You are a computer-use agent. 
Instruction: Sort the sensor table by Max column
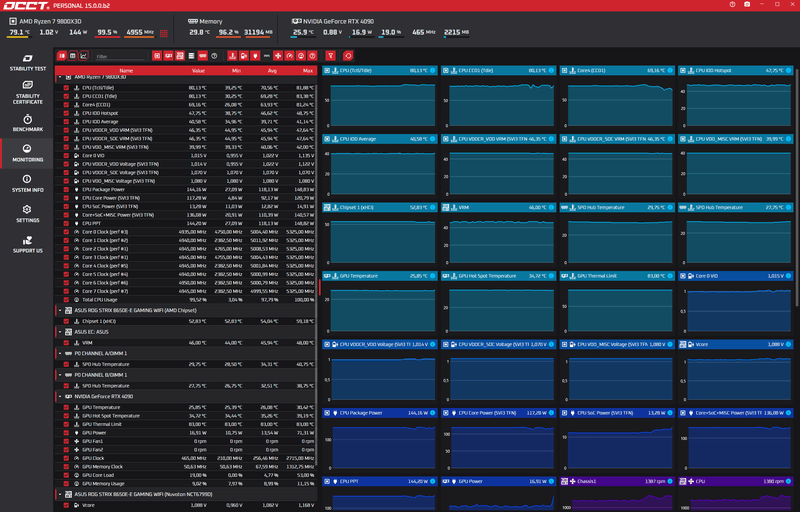[x=307, y=71]
